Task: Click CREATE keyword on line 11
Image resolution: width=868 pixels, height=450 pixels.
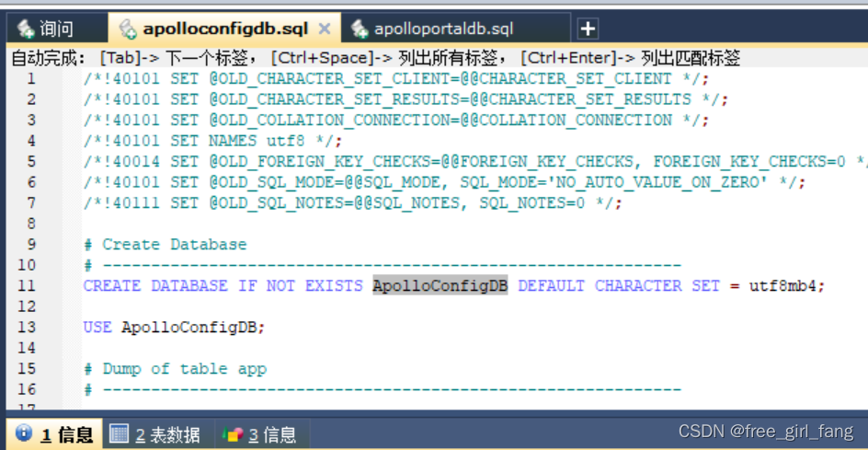Action: (x=112, y=286)
